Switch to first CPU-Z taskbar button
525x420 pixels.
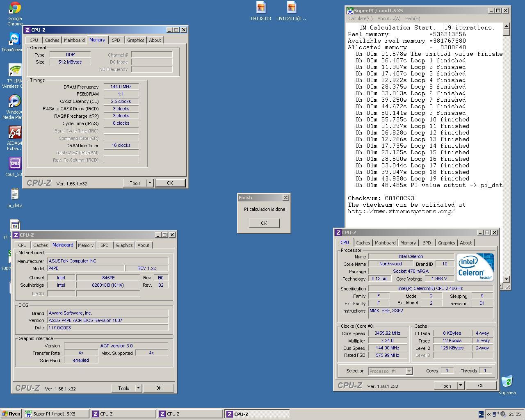click(123, 414)
